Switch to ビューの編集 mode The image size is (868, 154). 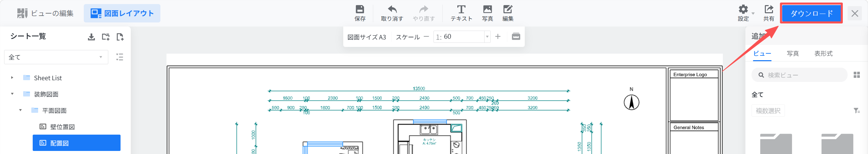[45, 13]
